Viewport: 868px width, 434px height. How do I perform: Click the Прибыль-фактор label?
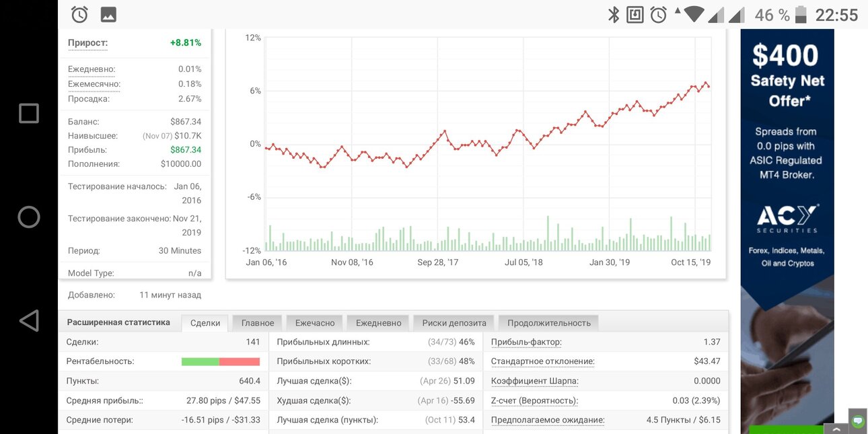coord(526,342)
